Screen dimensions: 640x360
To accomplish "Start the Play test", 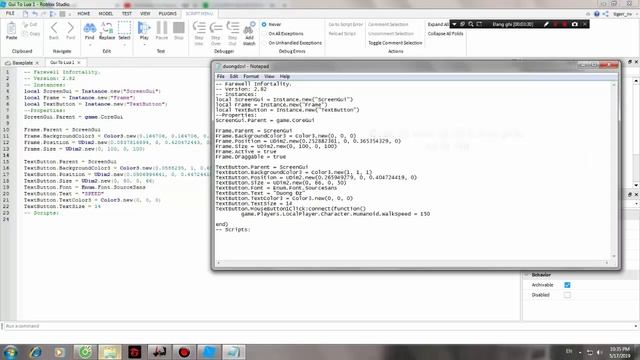I will (144, 29).
